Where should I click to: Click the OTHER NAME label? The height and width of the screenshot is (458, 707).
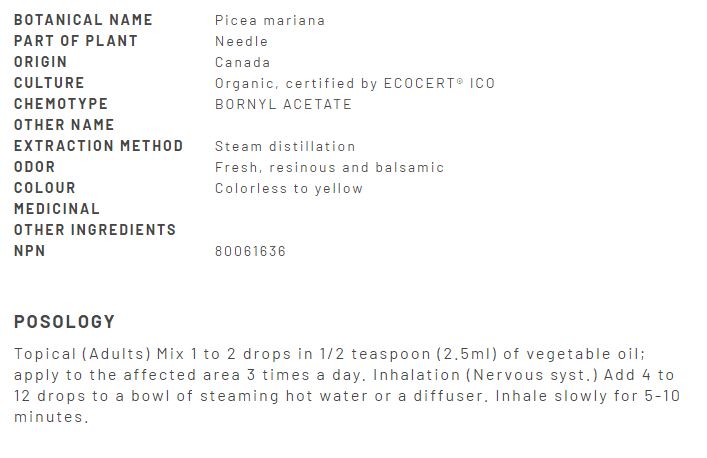(64, 125)
